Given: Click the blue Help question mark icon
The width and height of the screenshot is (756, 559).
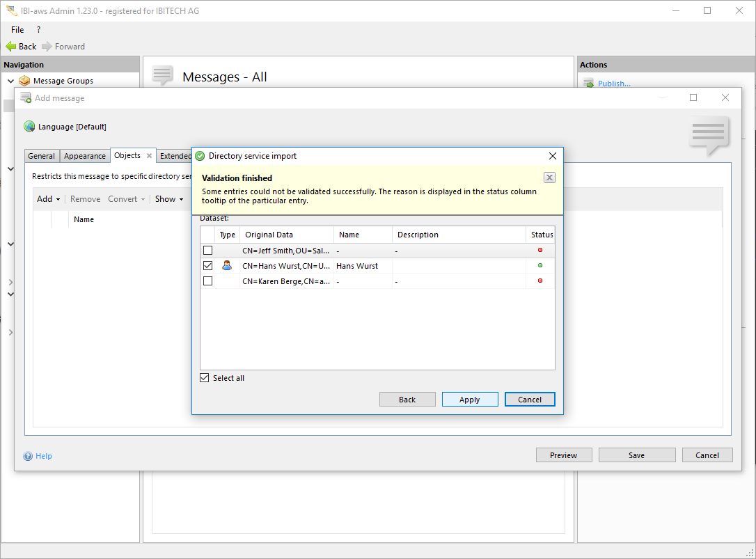Looking at the screenshot, I should (28, 456).
